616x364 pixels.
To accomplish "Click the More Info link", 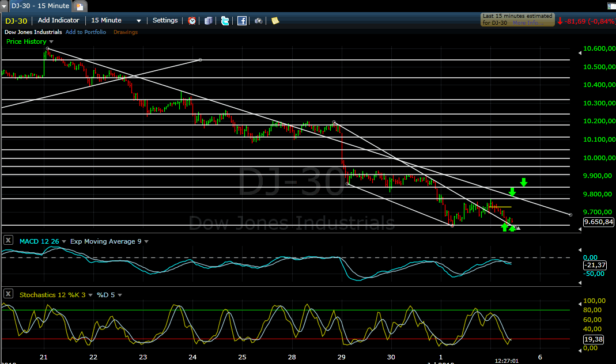I will pos(528,23).
